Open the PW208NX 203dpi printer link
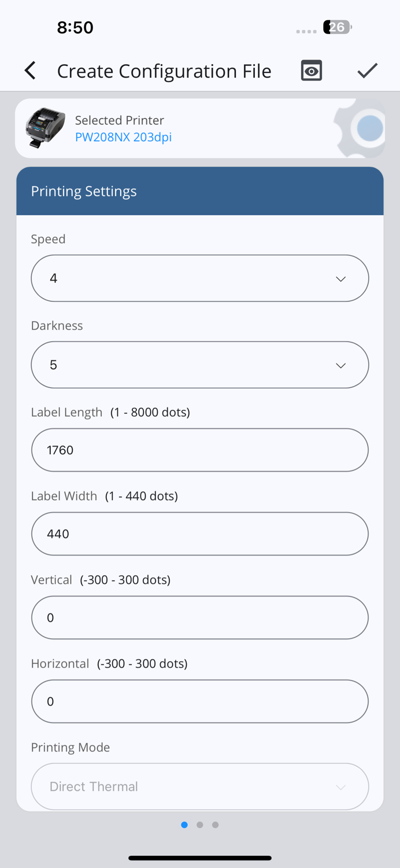The height and width of the screenshot is (868, 400). click(123, 137)
